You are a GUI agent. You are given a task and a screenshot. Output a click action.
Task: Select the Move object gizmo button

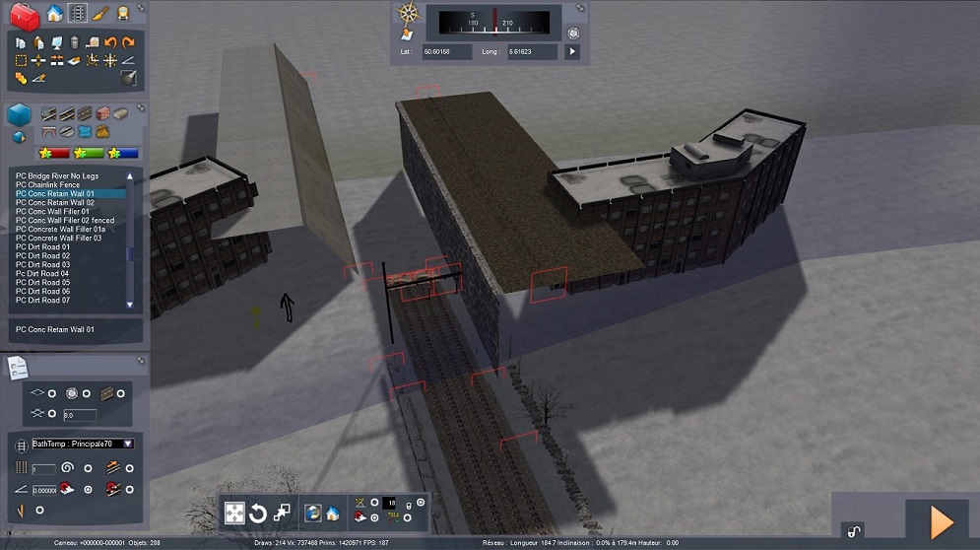tap(234, 514)
